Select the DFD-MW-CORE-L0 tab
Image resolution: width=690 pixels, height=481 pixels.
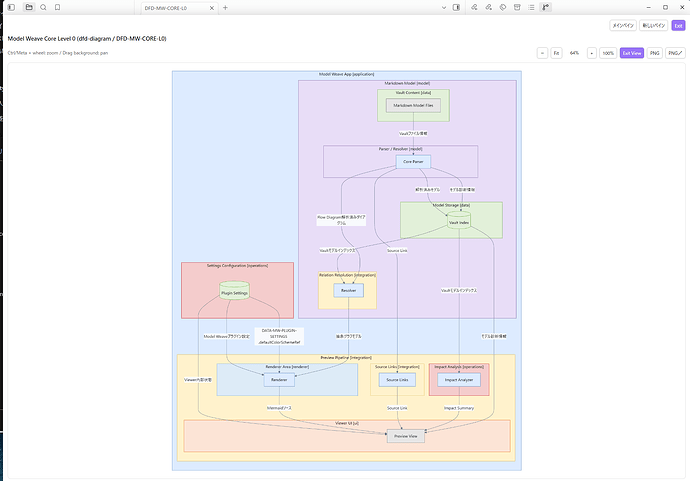176,8
